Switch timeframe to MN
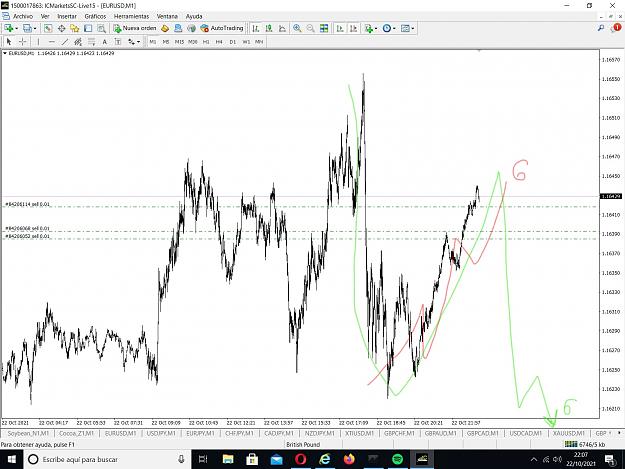This screenshot has width=625, height=469. click(259, 42)
